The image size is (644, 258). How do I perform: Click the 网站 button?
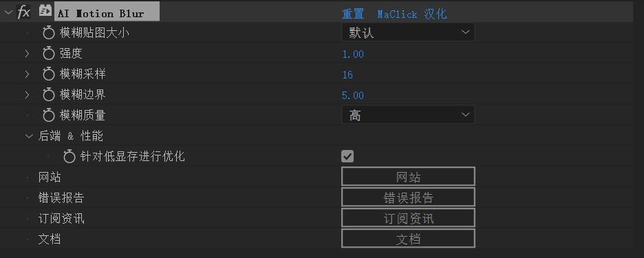click(x=408, y=177)
